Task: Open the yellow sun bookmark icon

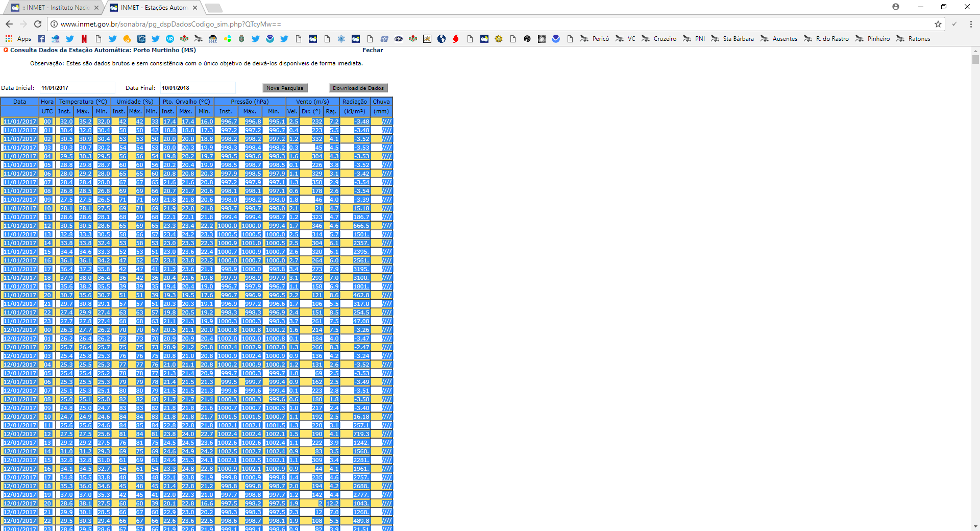Action: 499,39
